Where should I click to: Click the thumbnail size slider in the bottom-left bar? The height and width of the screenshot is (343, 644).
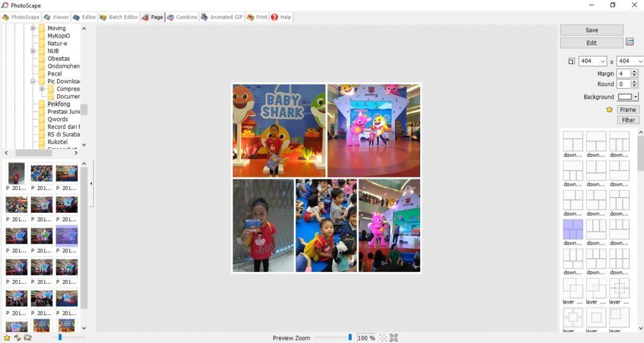(60, 337)
